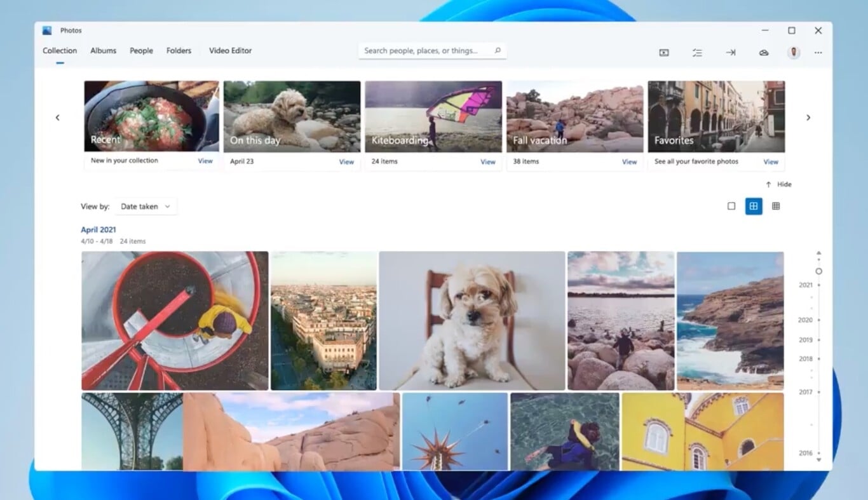The height and width of the screenshot is (500, 868).
Task: Open the red circular slide photo
Action: pyautogui.click(x=175, y=321)
